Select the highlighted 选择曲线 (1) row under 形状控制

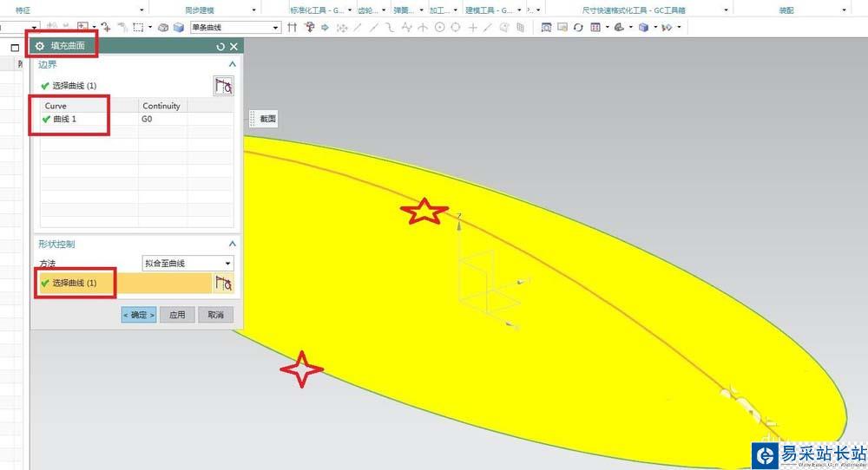(x=125, y=283)
